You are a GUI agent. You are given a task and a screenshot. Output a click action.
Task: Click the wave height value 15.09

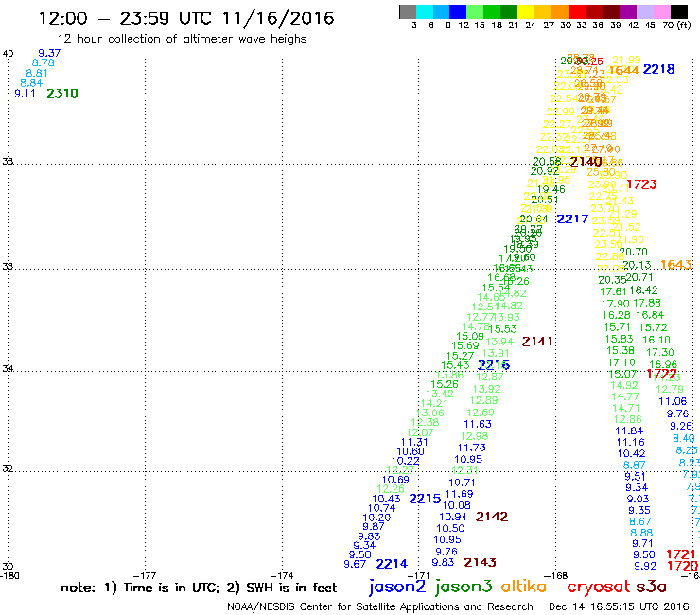(470, 336)
